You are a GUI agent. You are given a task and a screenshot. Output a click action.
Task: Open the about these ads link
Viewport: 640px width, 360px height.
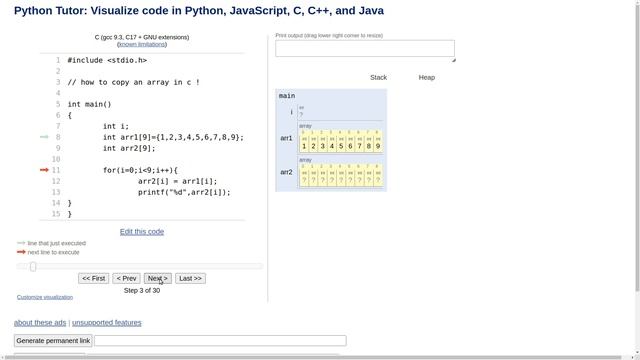[x=40, y=323]
